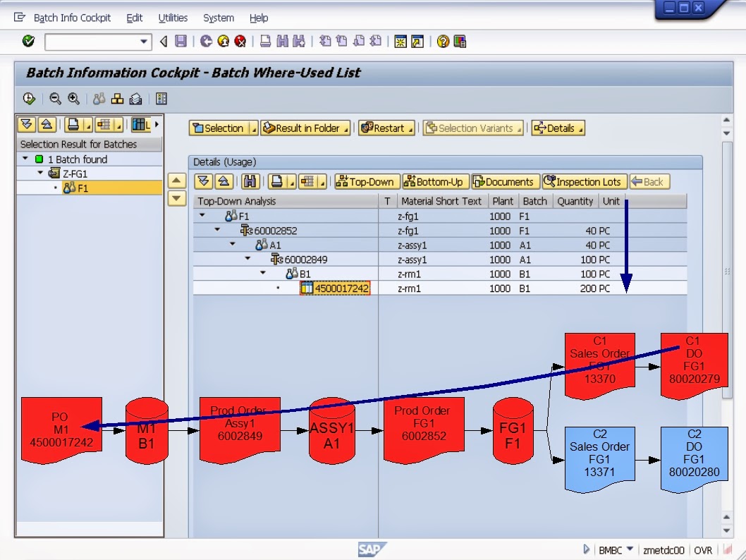Click the Create New Session icon
Image resolution: width=746 pixels, height=560 pixels.
[400, 42]
